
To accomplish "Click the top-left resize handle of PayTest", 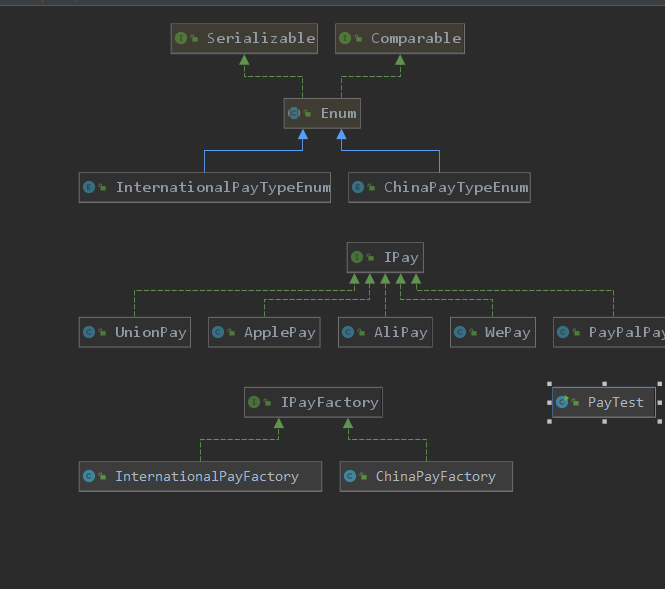I will pyautogui.click(x=549, y=383).
